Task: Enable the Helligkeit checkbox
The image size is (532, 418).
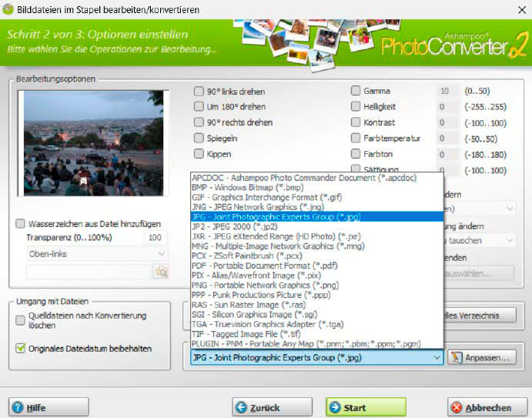Action: click(x=355, y=106)
